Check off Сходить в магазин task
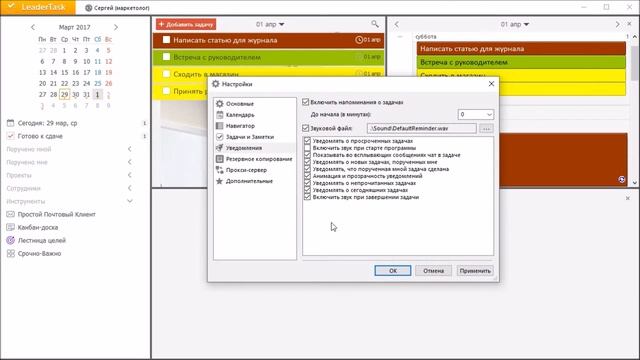The height and width of the screenshot is (360, 640). pyautogui.click(x=166, y=74)
